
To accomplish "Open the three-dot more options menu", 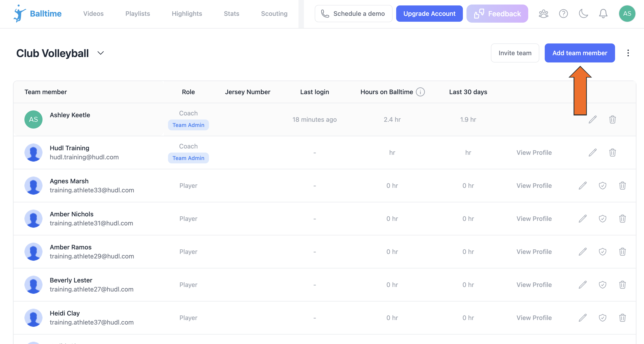I will 628,53.
